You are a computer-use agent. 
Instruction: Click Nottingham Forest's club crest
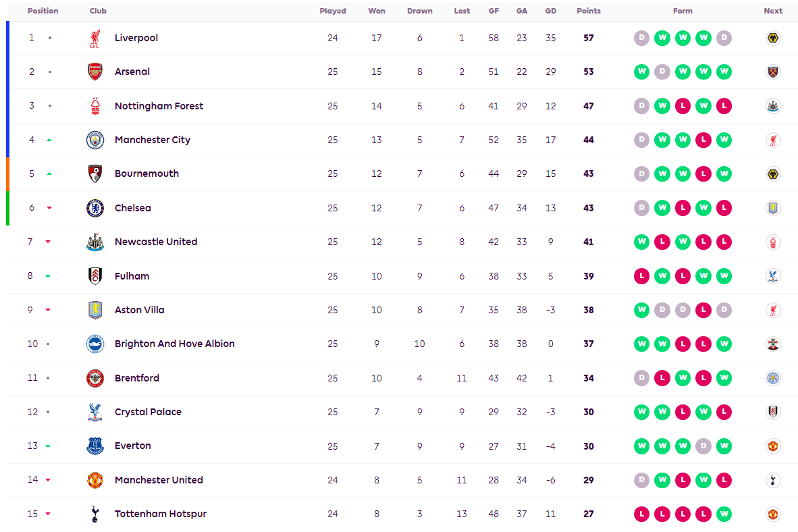click(x=95, y=106)
